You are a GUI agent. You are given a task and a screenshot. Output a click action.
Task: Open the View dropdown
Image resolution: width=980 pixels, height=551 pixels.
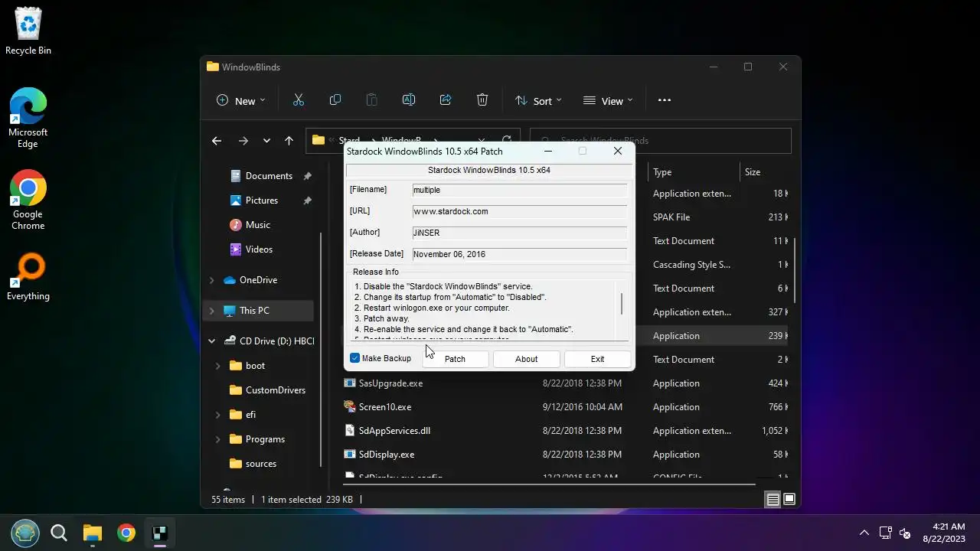point(608,100)
